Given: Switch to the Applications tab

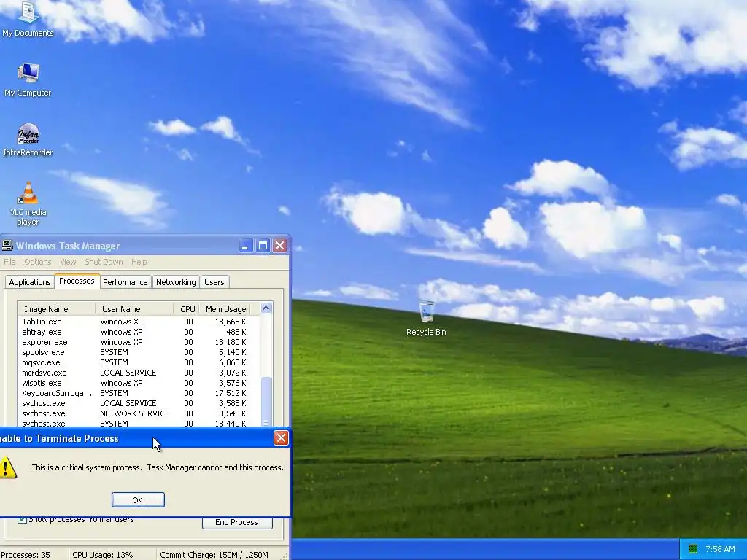Looking at the screenshot, I should tap(29, 282).
